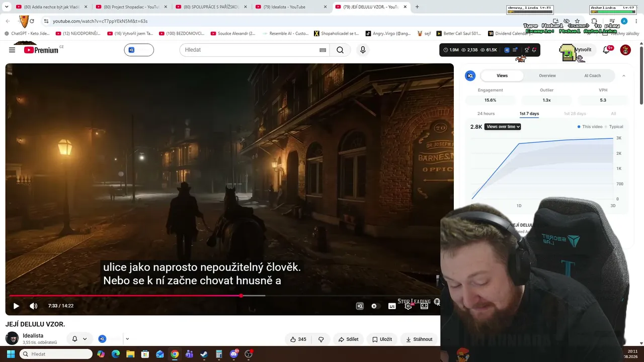Switch to Adéla nechce být browser tab
The width and height of the screenshot is (644, 362).
point(52,7)
